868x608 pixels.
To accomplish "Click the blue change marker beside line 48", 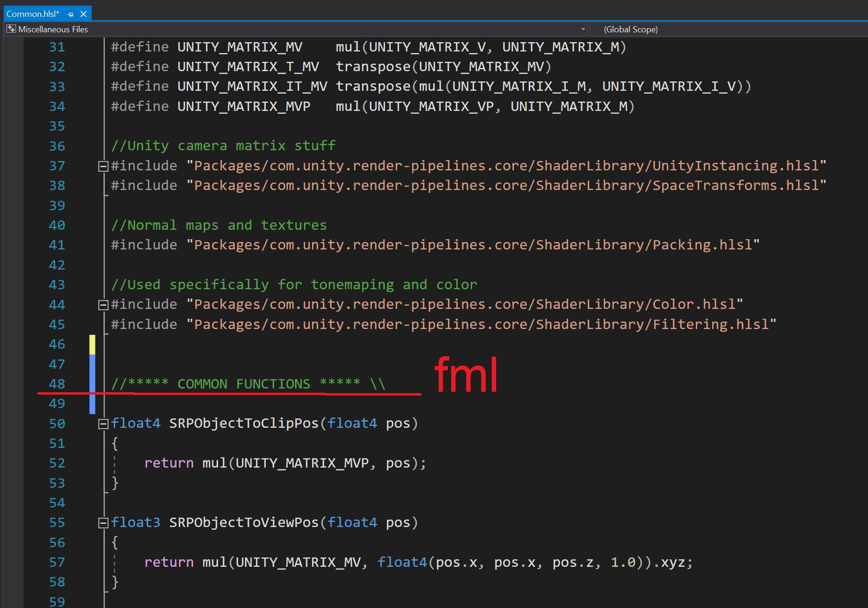I will click(x=92, y=384).
